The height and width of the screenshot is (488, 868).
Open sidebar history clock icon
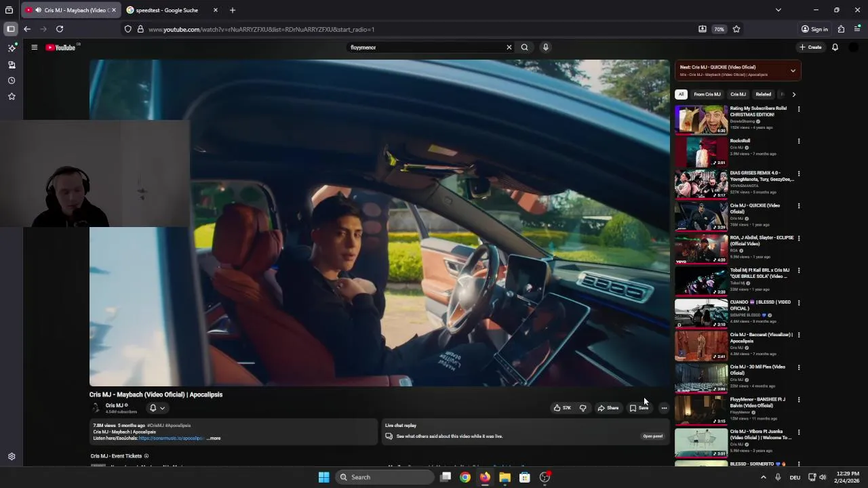12,81
